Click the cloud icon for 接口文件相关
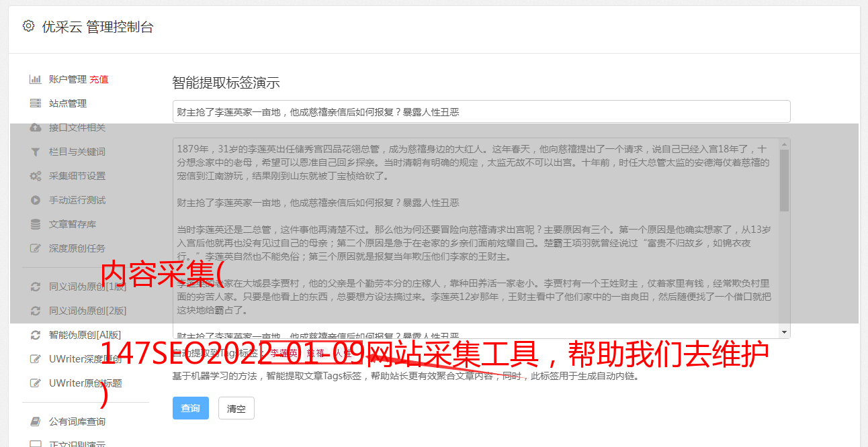The image size is (868, 447). pos(36,128)
